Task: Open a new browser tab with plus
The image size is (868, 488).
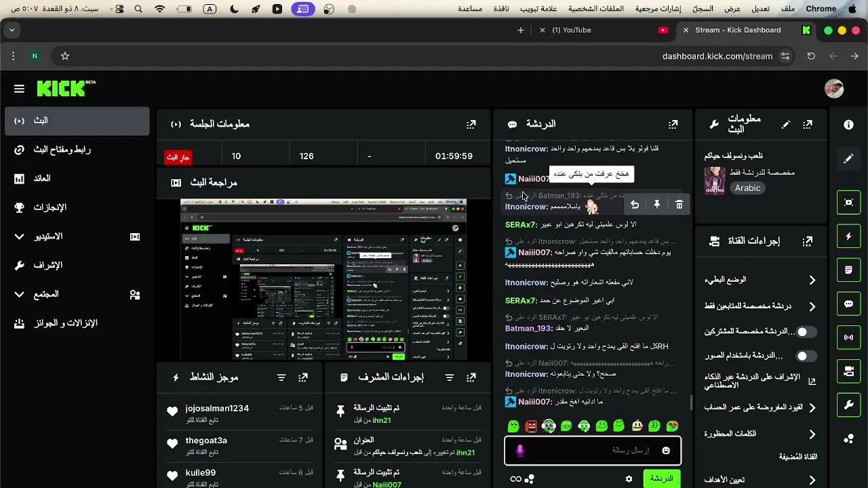Action: pyautogui.click(x=521, y=30)
